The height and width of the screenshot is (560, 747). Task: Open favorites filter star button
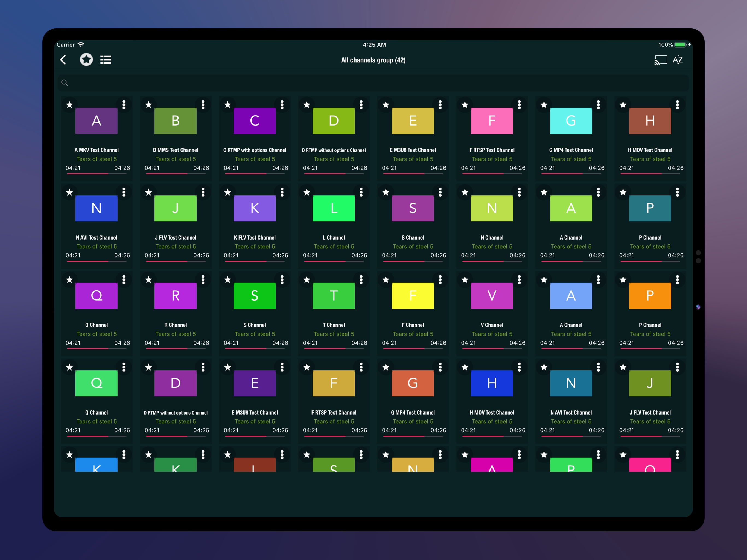click(86, 60)
